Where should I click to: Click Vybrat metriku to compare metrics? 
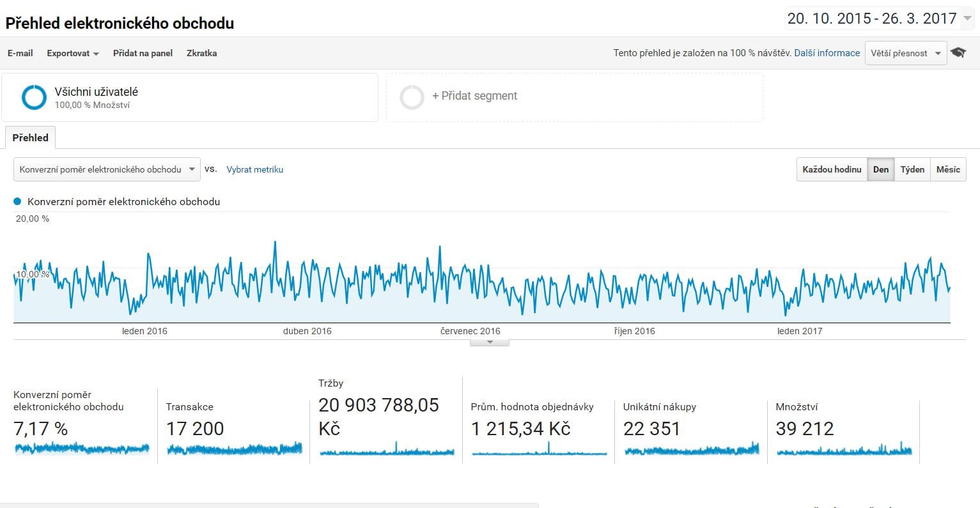(x=254, y=169)
